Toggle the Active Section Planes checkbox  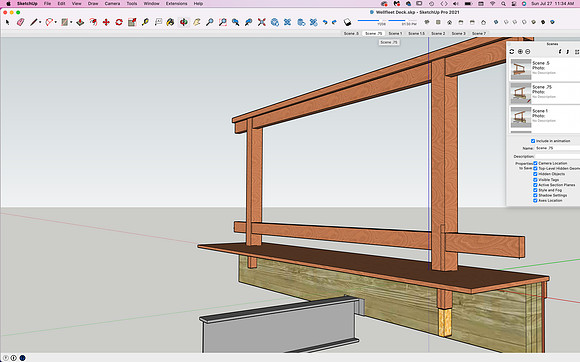(535, 185)
